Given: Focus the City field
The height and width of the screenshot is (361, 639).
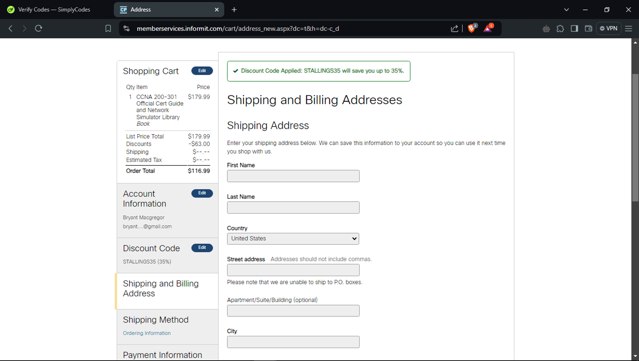Looking at the screenshot, I should click(293, 342).
